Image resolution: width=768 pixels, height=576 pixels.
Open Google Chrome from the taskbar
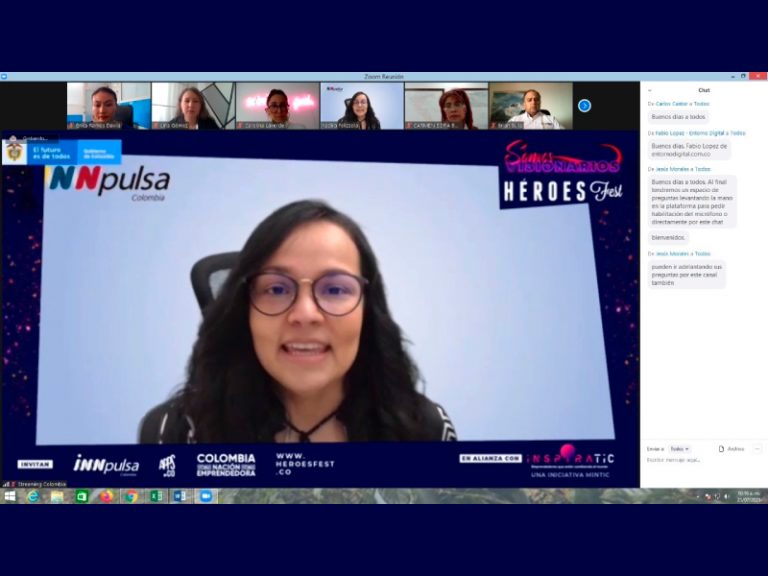[131, 496]
